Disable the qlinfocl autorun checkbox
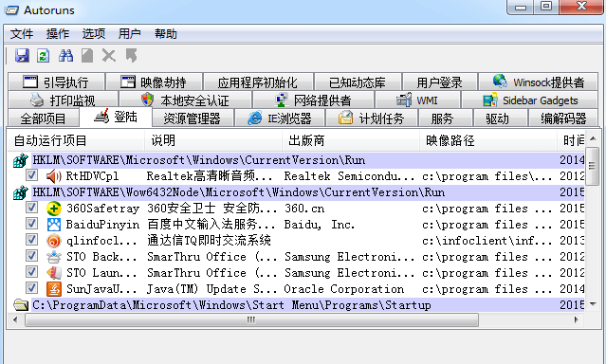The height and width of the screenshot is (364, 606). (31, 240)
